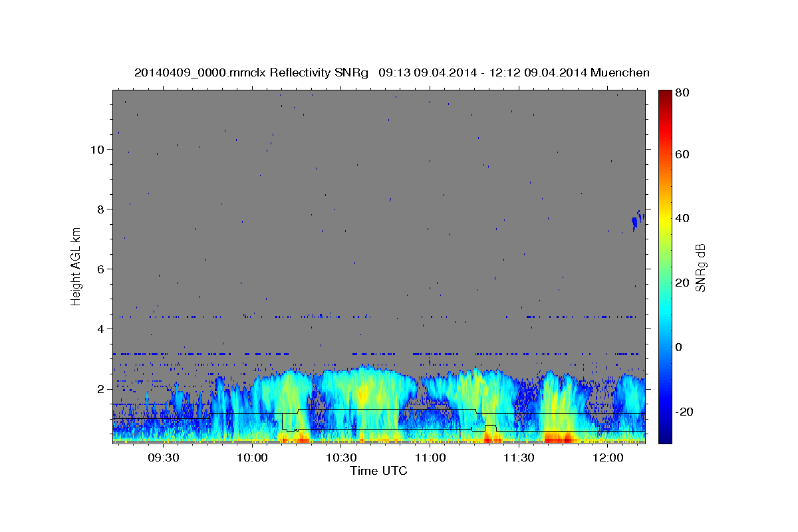This screenshot has height=532, width=798.
Task: Pick the green middle of the colorbar
Action: [x=664, y=266]
